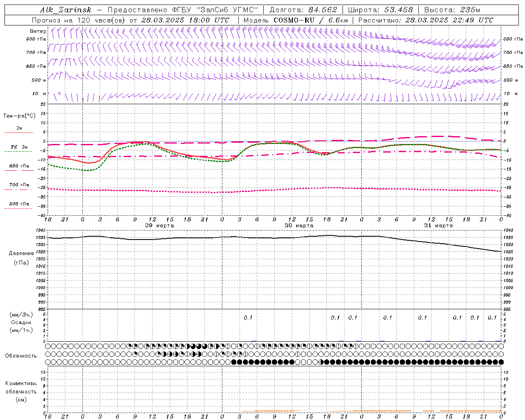The width and height of the screenshot is (525, 420).
Task: Click the (мм/1ч.) precipitation unit label
Action: point(21,330)
